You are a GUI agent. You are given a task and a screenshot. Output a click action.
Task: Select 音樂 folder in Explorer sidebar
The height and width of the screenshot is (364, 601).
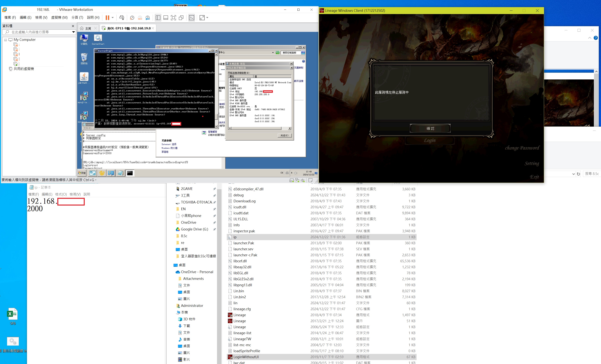[x=186, y=339]
